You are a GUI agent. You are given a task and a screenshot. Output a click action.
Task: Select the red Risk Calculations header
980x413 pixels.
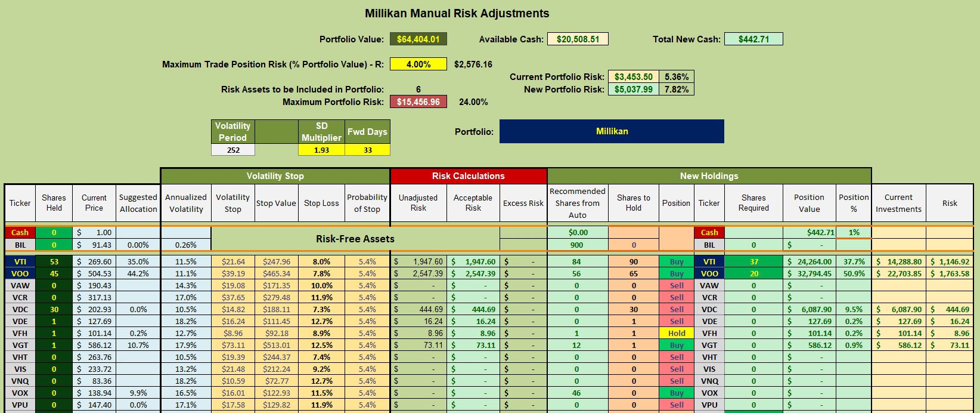[469, 176]
